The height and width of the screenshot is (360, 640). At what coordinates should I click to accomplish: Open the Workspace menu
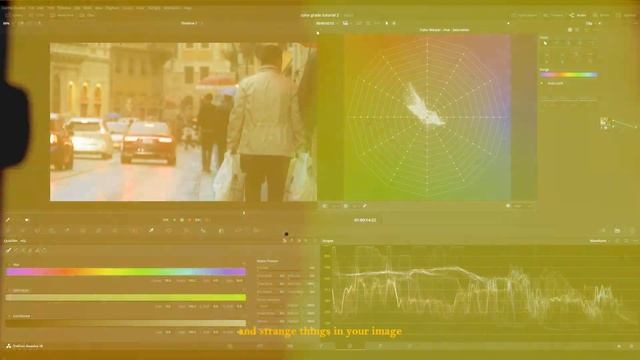pos(171,8)
